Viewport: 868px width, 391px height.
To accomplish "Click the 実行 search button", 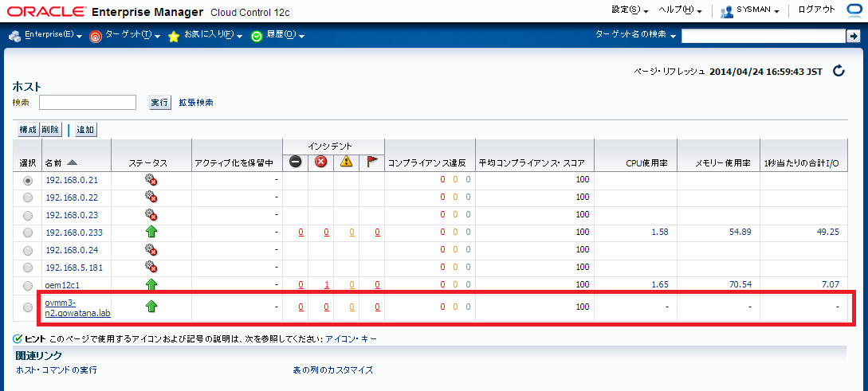I will [x=160, y=102].
